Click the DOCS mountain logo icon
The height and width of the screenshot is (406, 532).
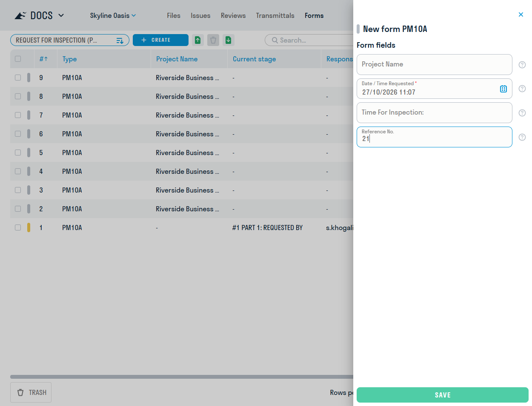coord(20,16)
